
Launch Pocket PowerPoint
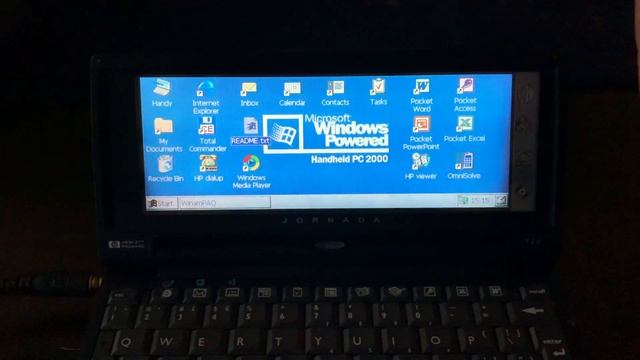pyautogui.click(x=421, y=133)
